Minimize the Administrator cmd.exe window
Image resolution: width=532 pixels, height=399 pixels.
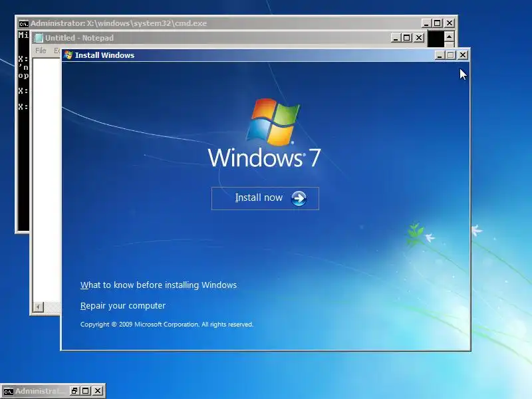(x=426, y=23)
